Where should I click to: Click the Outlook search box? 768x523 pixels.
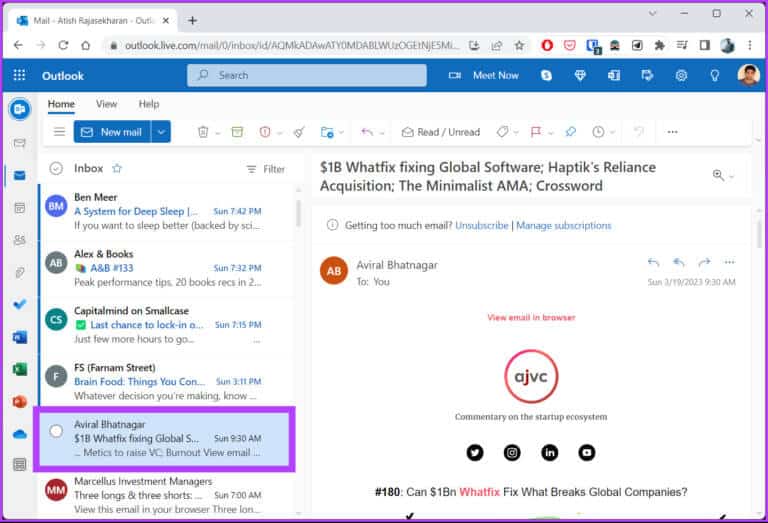pos(307,75)
